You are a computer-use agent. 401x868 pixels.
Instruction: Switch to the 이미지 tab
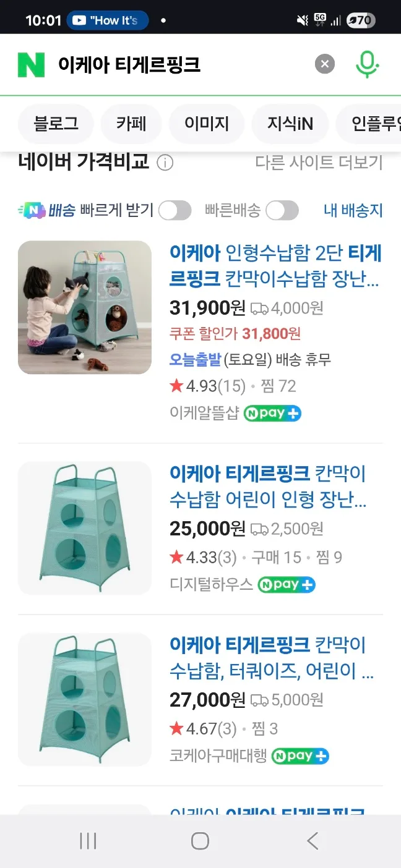(x=207, y=124)
